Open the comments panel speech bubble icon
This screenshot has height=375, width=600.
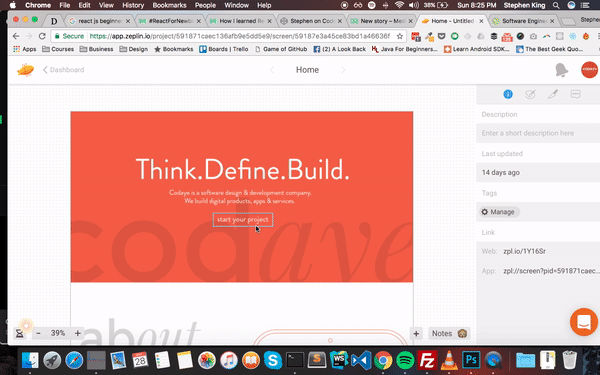575,94
